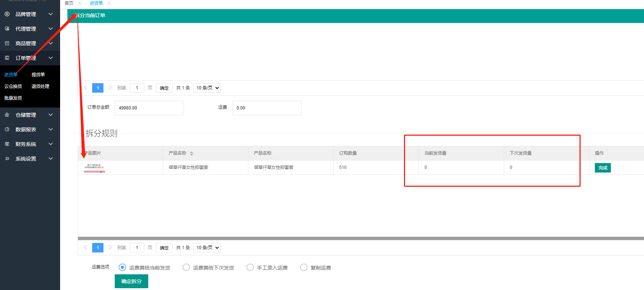Screen dimensions: 644x290
Task: Click the 当前发货量 column header
Action: tap(435, 153)
